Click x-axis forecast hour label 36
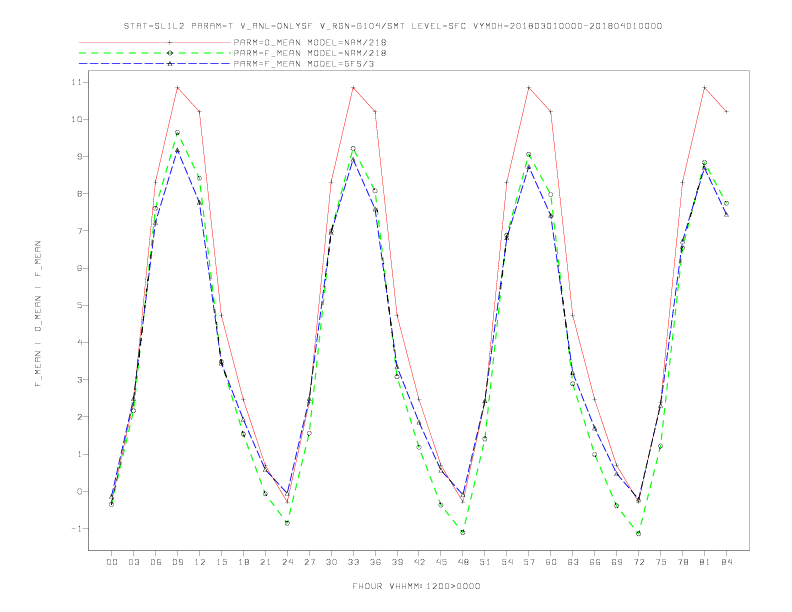Viewport: 792px width, 612px height. 375,562
